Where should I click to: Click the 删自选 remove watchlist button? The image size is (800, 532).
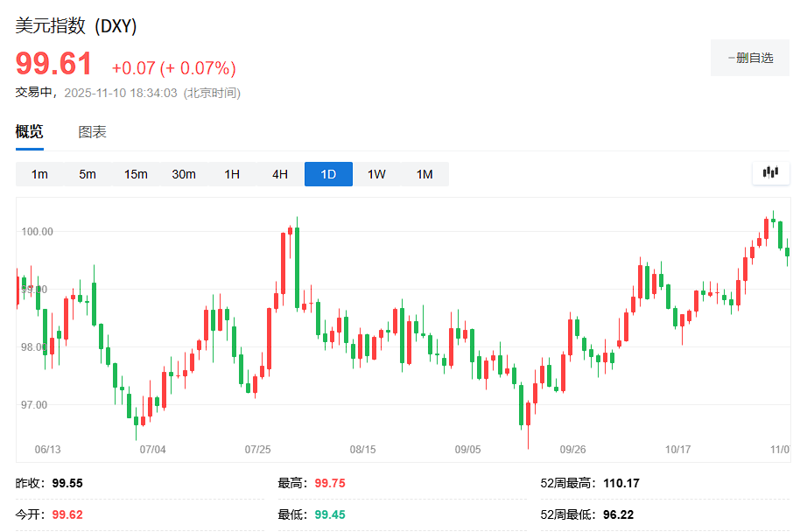coord(749,58)
